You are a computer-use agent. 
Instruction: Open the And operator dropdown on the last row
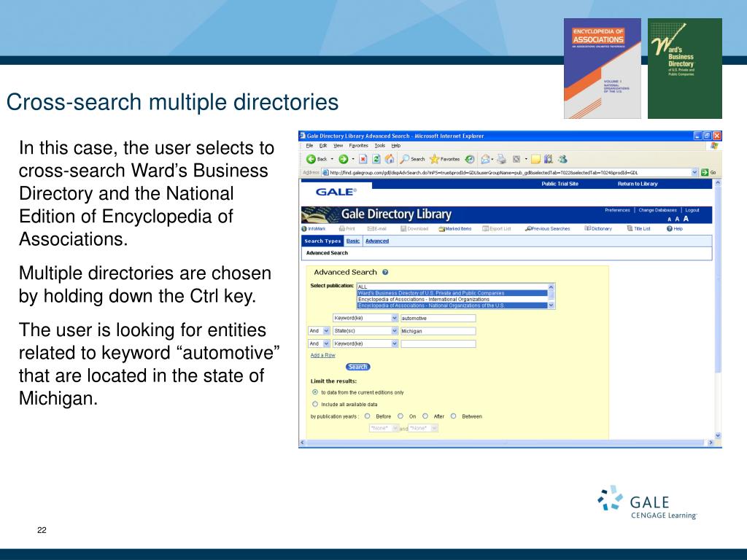pos(319,344)
